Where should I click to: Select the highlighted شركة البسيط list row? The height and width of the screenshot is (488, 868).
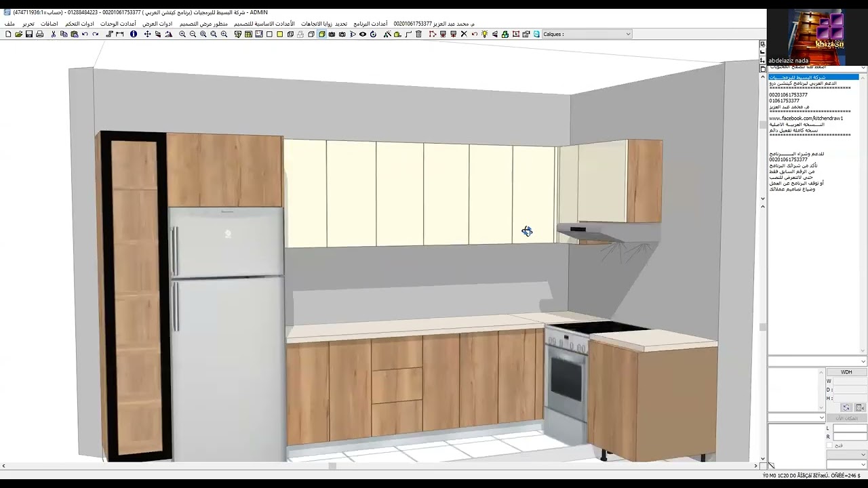[814, 77]
